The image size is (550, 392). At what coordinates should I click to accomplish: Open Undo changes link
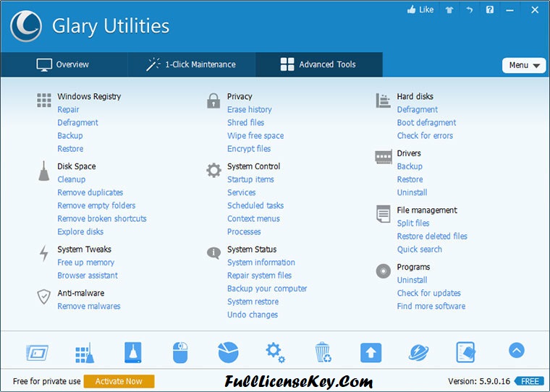[x=253, y=315]
